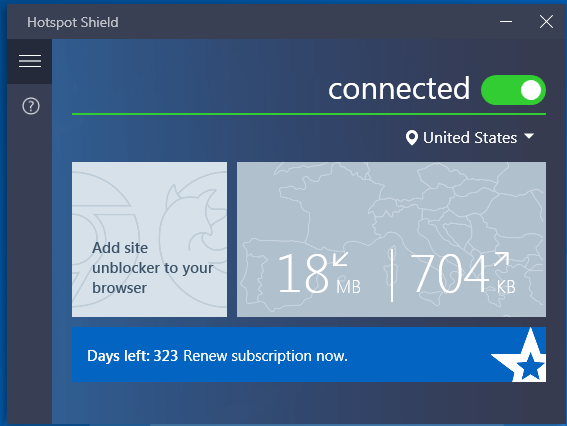
Task: Click the star icon on the subscription banner
Action: [522, 355]
